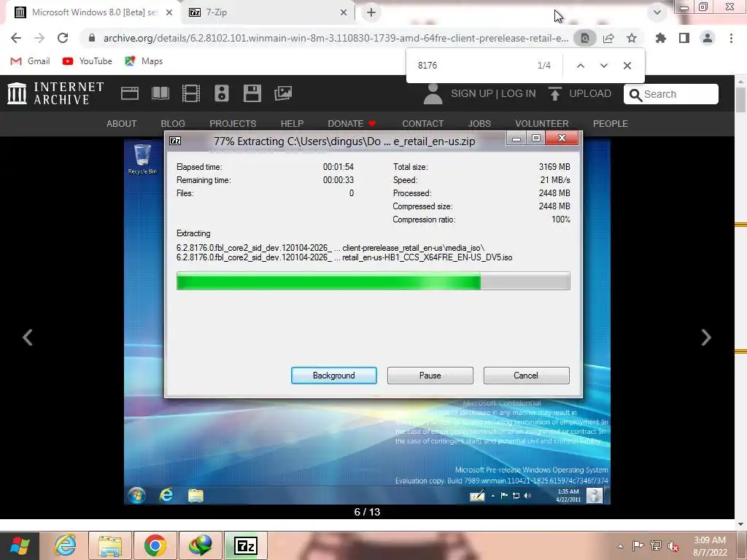Open the Windows Start button
Screen dimensions: 747x560
point(20,545)
